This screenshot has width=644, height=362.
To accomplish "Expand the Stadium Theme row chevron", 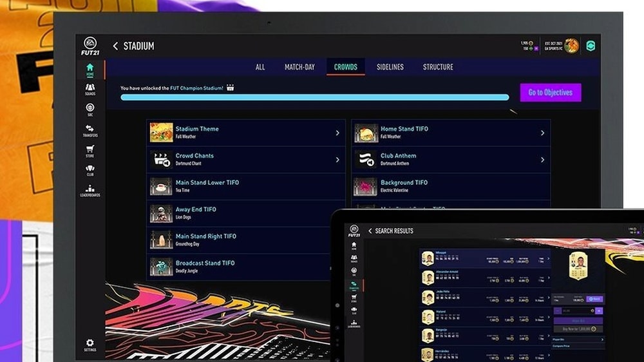I will tap(337, 133).
